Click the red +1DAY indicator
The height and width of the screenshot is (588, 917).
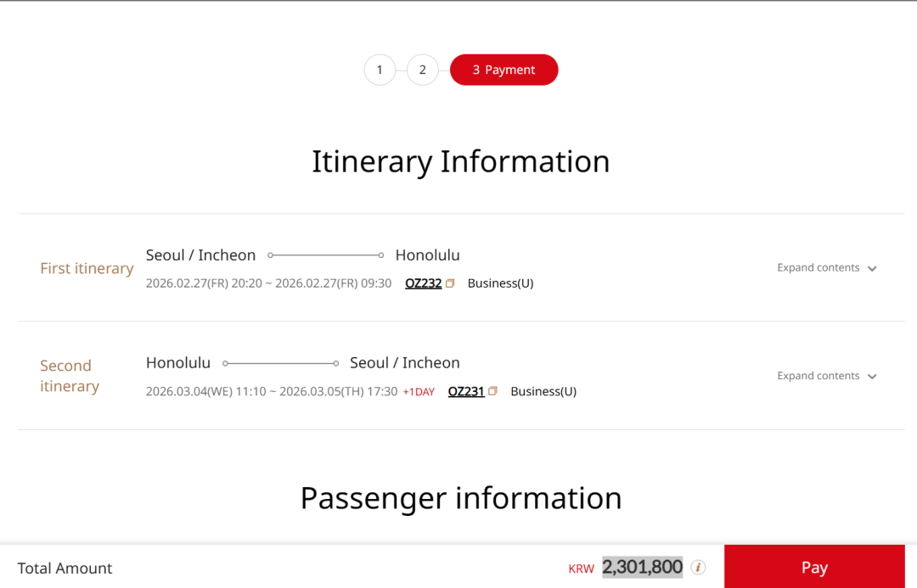click(419, 392)
